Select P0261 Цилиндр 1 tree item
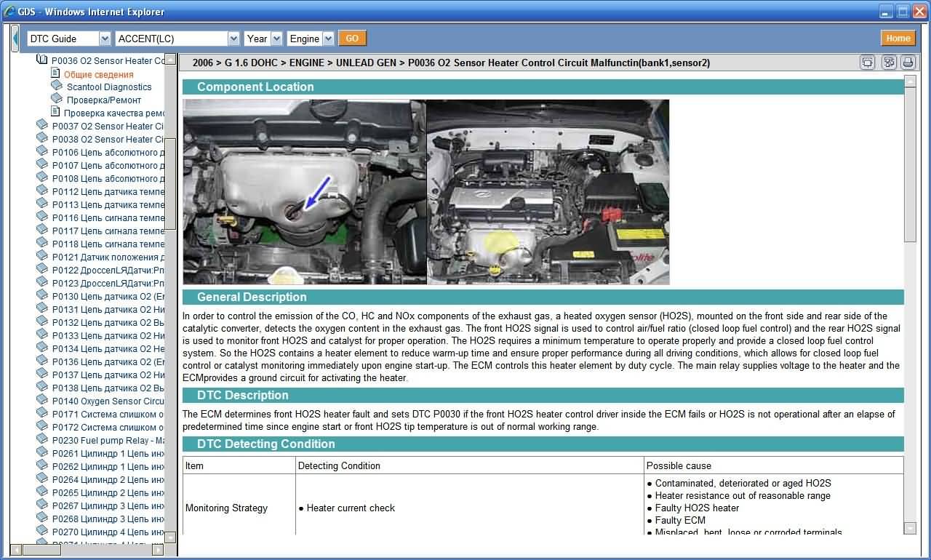Viewport: 931px width, 560px height. click(x=108, y=454)
